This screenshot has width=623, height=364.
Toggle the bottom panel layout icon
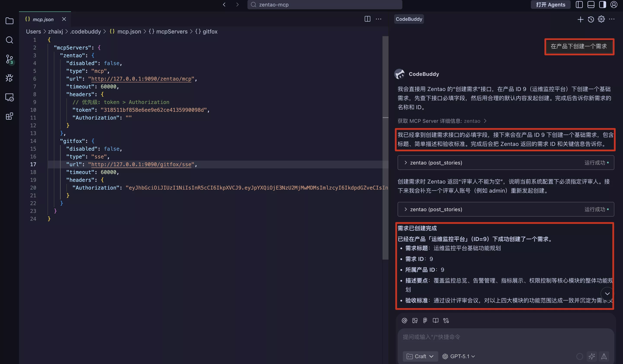pos(591,5)
